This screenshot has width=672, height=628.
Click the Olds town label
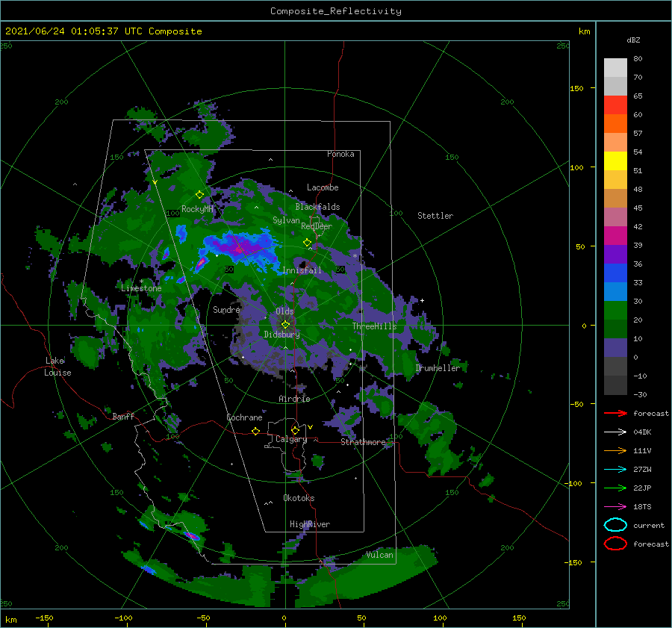[x=284, y=311]
